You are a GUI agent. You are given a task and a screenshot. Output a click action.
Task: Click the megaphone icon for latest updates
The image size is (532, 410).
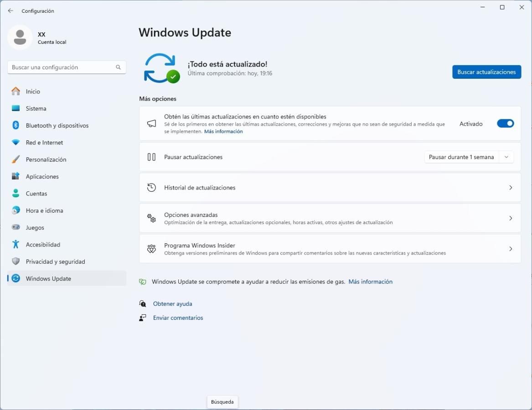pos(151,123)
